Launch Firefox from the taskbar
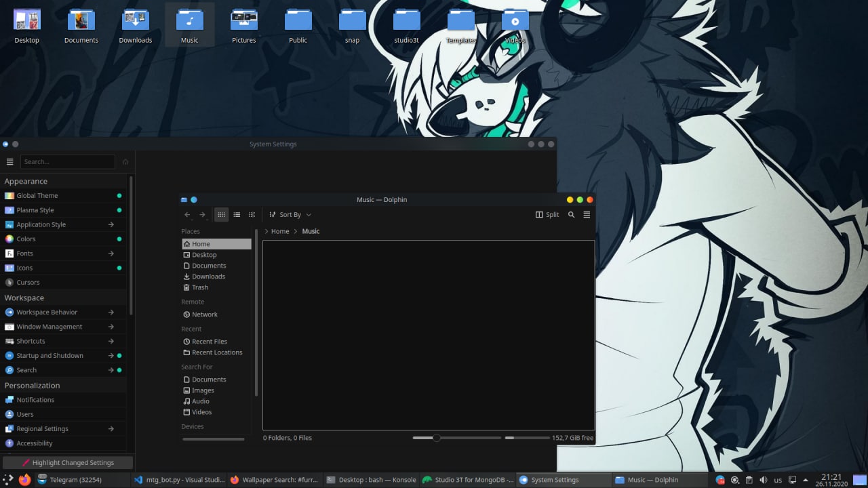 pos(24,480)
